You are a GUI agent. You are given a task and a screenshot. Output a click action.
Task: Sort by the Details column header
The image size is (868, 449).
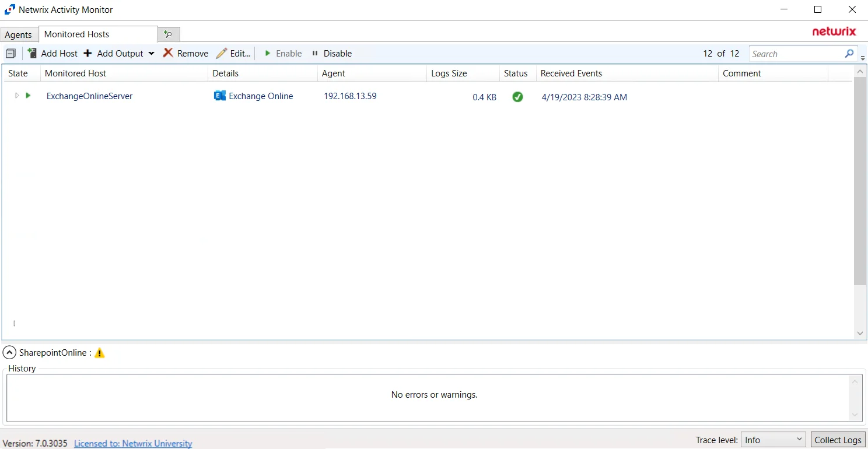coord(262,73)
